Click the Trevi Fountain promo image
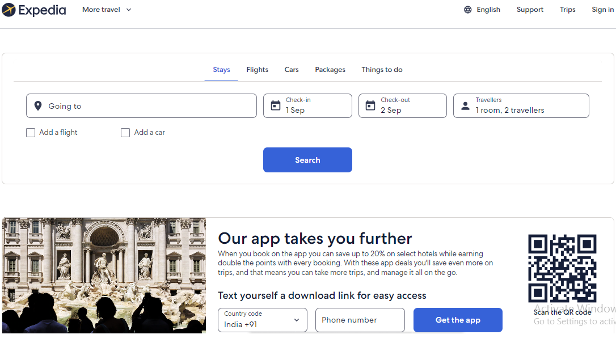The image size is (616, 364). tap(104, 275)
